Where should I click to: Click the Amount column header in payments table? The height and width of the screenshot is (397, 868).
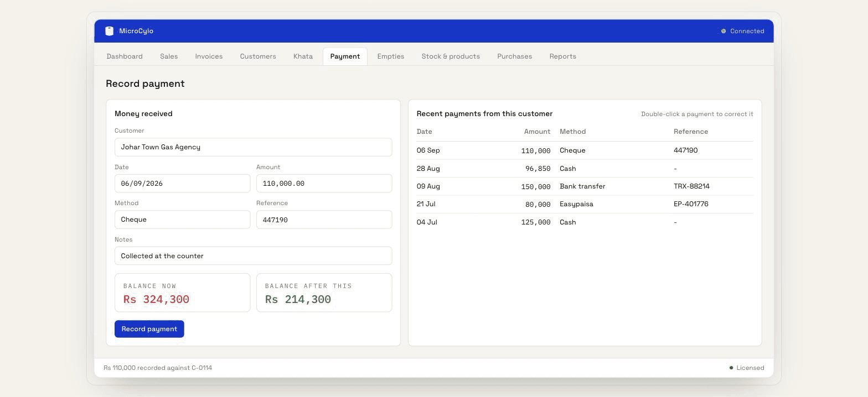click(537, 132)
